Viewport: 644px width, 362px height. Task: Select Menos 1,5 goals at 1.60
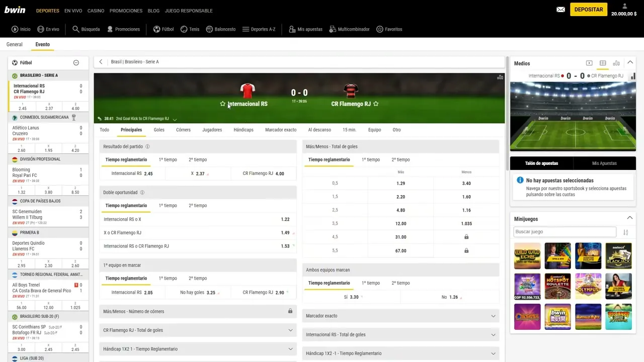(466, 197)
